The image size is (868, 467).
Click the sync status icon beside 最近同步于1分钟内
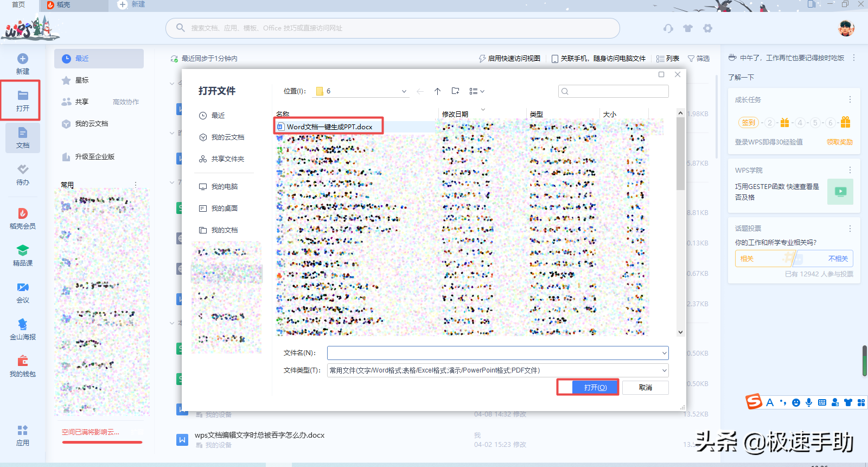174,59
